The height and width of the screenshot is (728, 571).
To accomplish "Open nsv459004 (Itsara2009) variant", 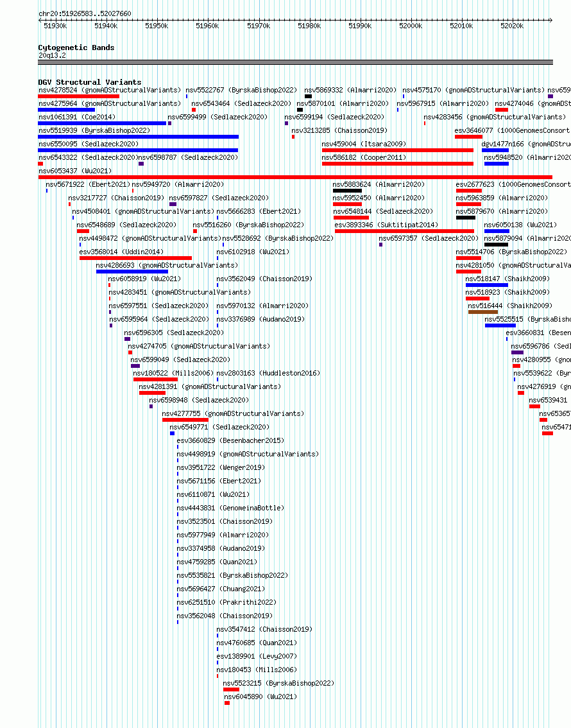I will [364, 144].
